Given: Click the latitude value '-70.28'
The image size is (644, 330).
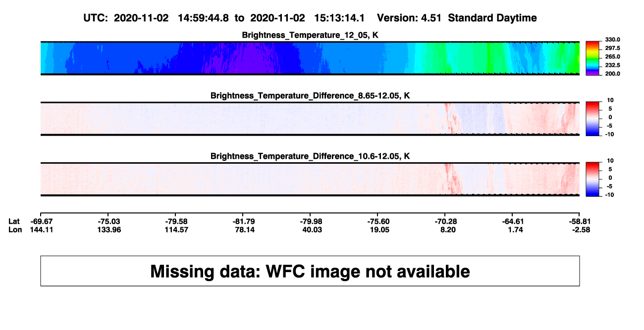Looking at the screenshot, I should click(x=445, y=221).
